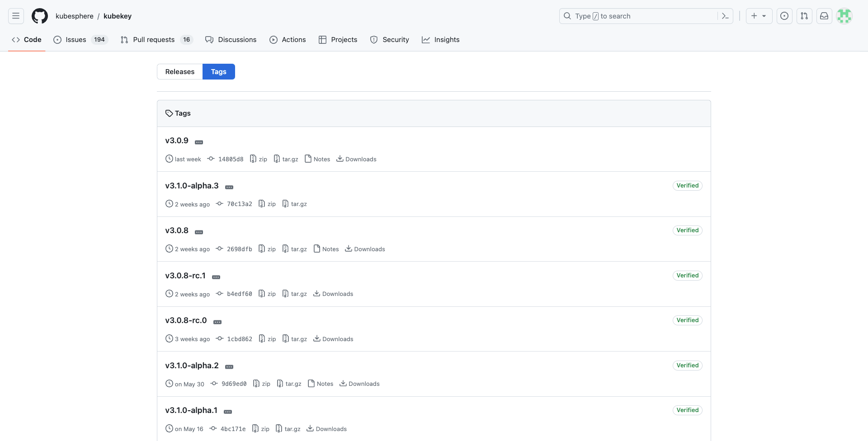Screen dimensions: 868x441
Task: Expand the v3.1.0-alpha.1 ellipsis details
Action: pyautogui.click(x=228, y=412)
